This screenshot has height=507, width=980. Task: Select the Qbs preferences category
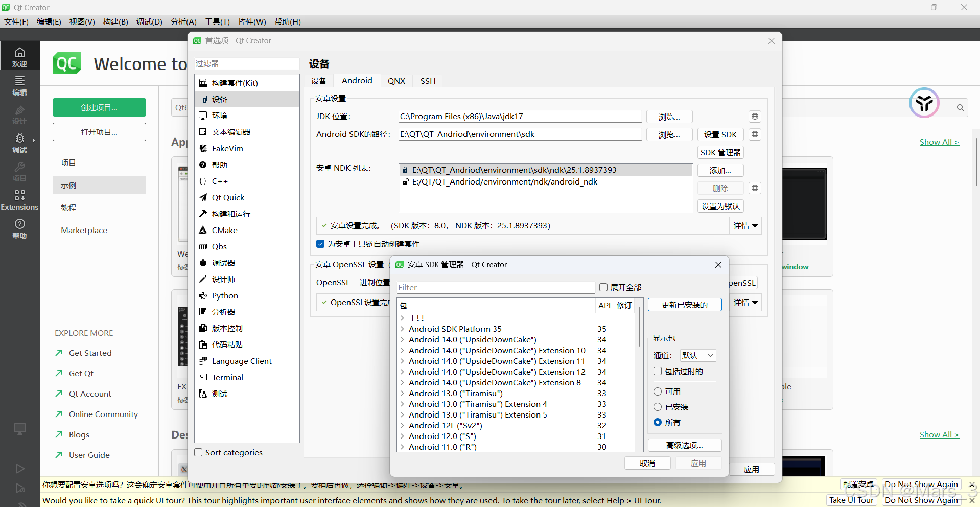pyautogui.click(x=247, y=246)
